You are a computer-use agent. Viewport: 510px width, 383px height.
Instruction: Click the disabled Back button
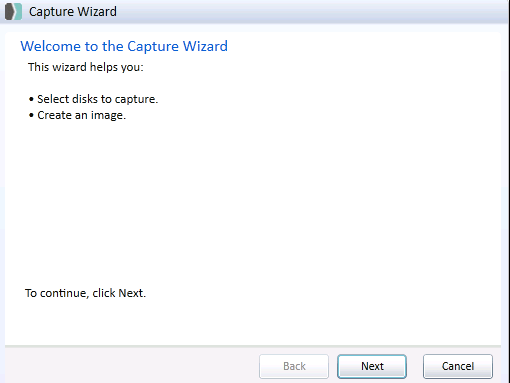[x=294, y=366]
